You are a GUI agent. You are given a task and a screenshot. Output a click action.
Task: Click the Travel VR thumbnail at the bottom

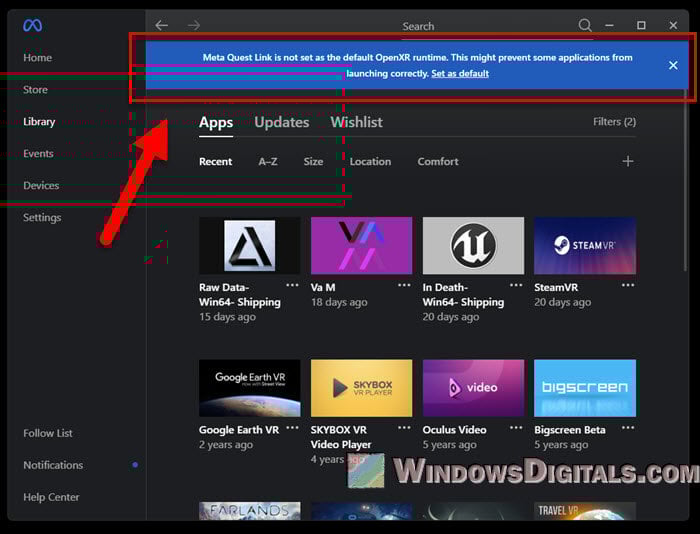tap(585, 511)
